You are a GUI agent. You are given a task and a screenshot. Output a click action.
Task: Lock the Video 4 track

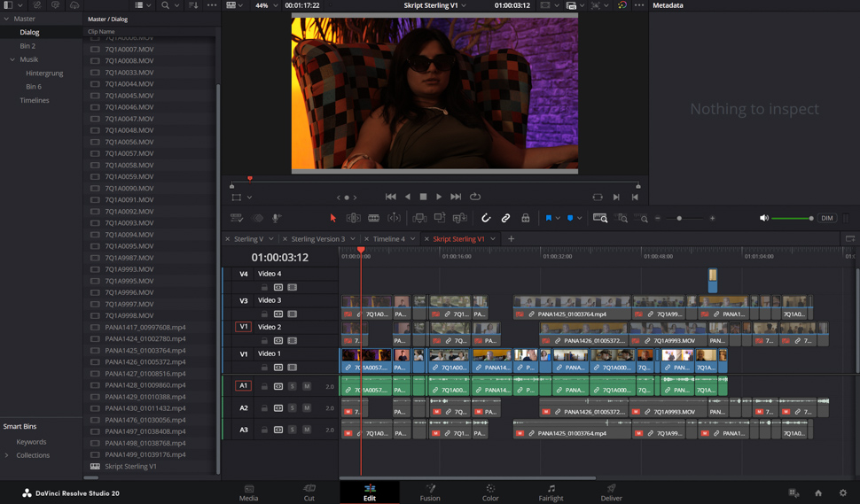coord(264,287)
